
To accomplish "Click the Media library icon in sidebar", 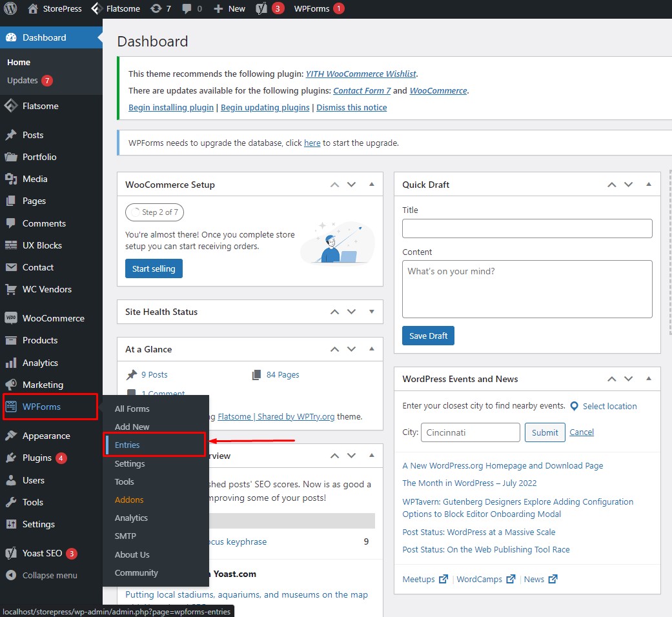I will pos(11,179).
